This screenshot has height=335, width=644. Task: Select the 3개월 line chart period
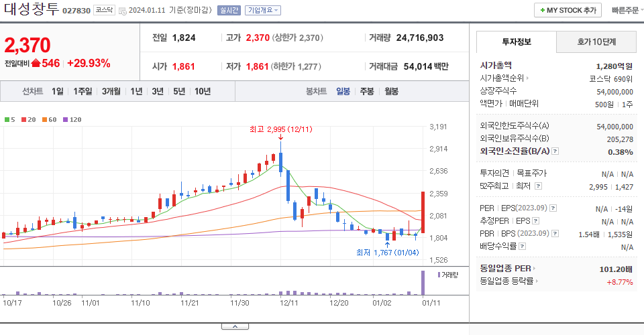[111, 91]
